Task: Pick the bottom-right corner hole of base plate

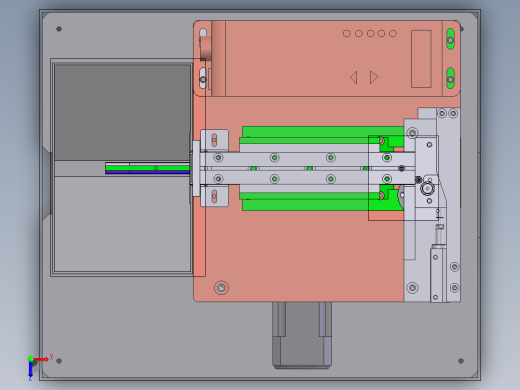Action: [461, 361]
